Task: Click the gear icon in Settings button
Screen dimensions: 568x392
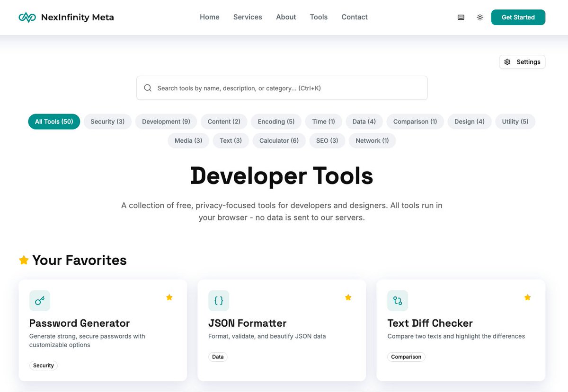Action: (x=507, y=62)
